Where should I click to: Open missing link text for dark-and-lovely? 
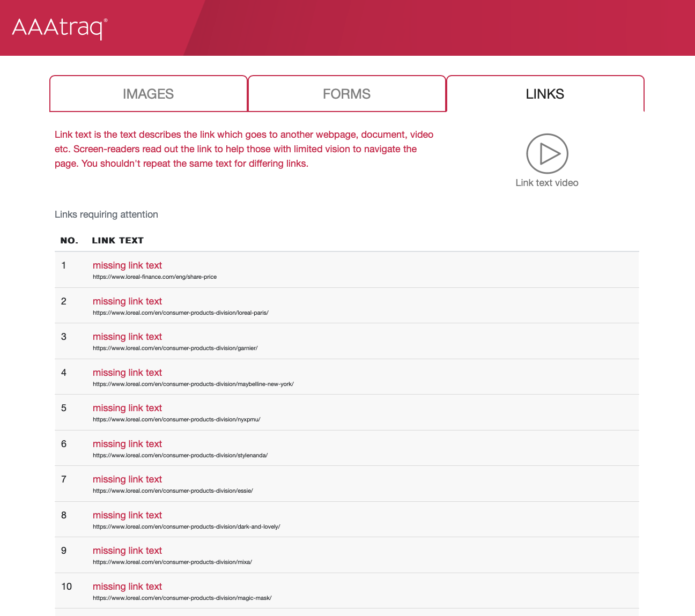pos(127,515)
